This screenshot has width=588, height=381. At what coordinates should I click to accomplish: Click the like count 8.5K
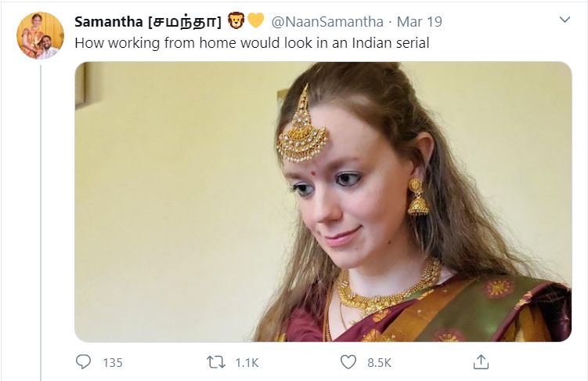click(x=379, y=362)
